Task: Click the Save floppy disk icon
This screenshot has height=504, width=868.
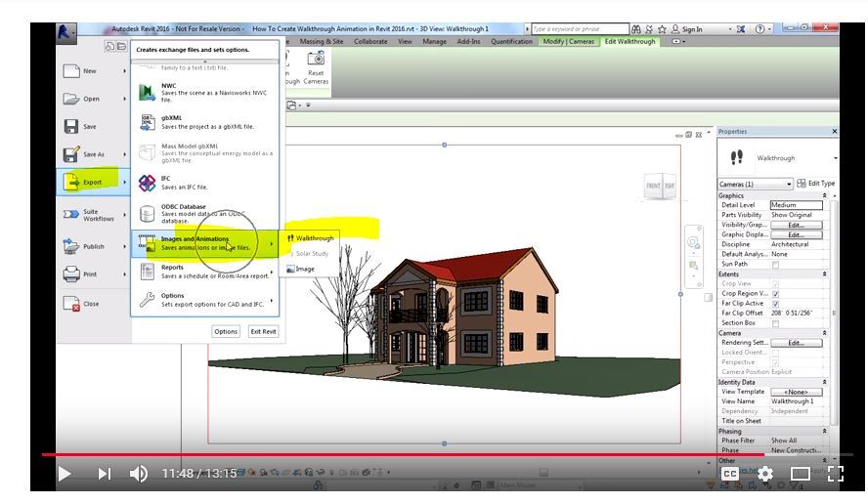Action: point(71,126)
